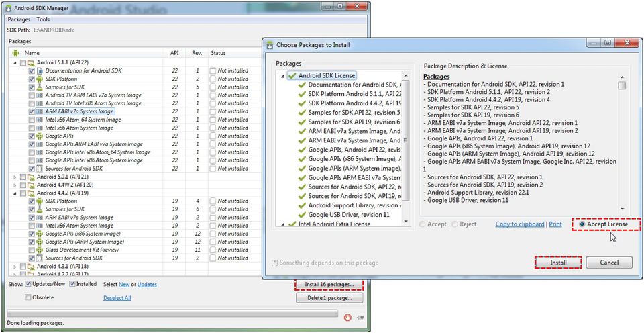Click the Documentation for Android SDK package icon
The height and width of the screenshot is (333, 644).
[x=40, y=70]
